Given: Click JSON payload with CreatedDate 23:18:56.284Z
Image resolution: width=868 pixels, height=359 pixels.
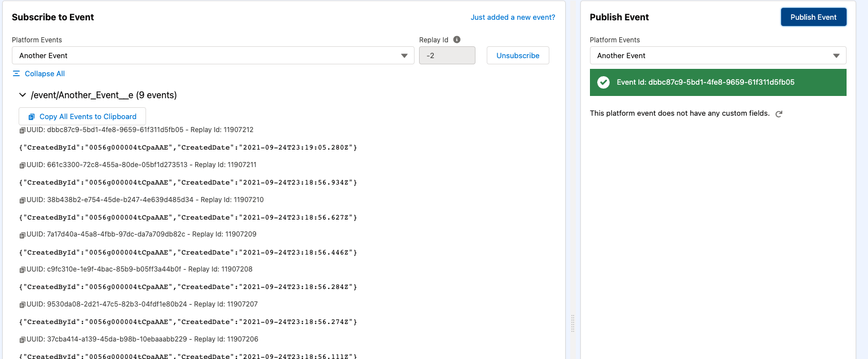Looking at the screenshot, I should (188, 287).
